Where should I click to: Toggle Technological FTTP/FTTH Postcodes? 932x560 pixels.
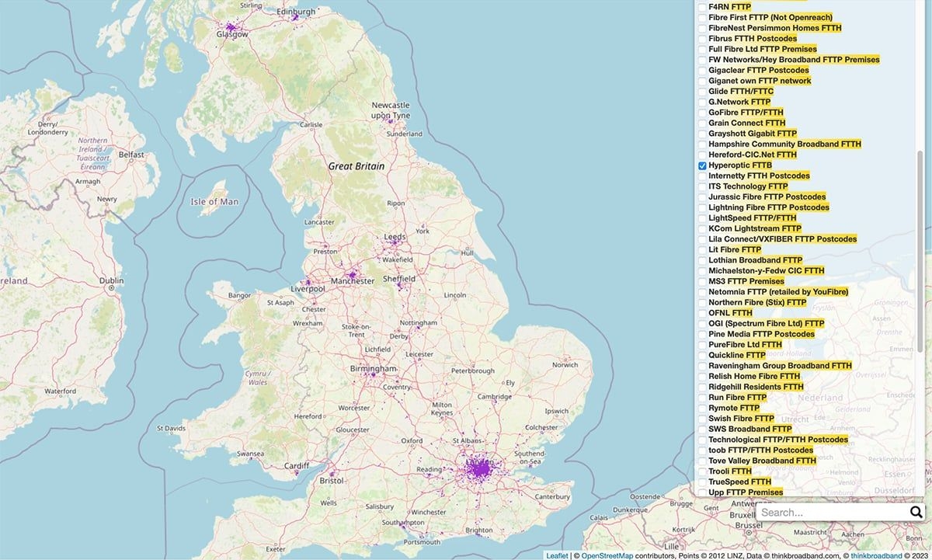(702, 440)
